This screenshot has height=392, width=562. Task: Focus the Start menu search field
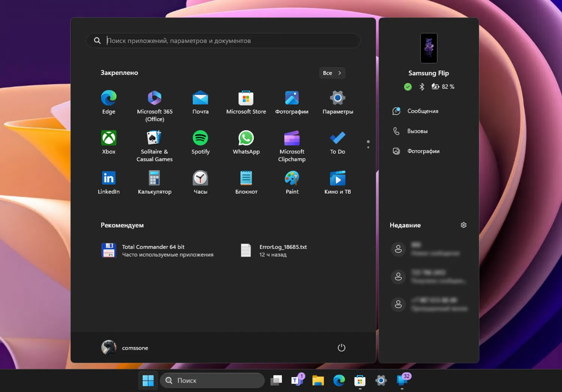(x=223, y=40)
